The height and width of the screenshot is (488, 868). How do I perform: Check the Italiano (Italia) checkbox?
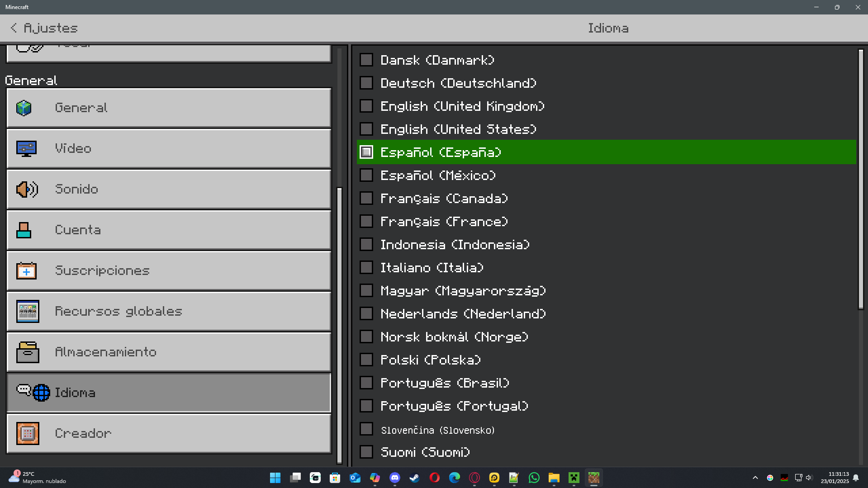click(x=366, y=267)
